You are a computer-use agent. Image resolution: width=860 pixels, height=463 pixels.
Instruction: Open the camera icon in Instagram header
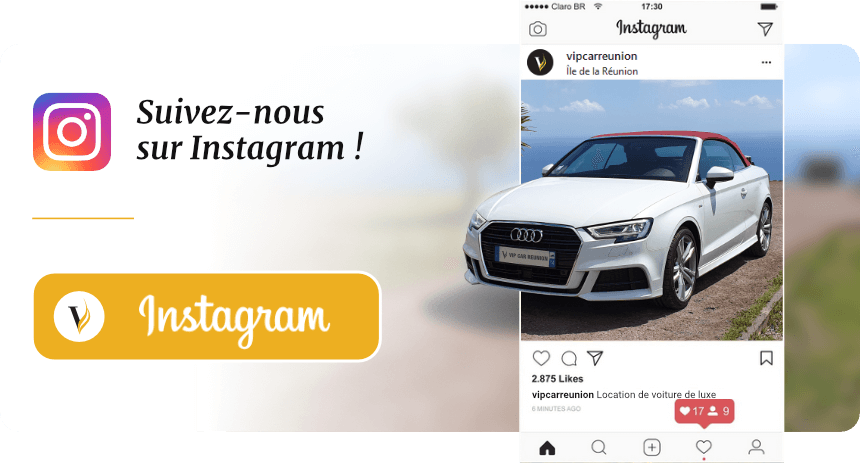(x=538, y=29)
